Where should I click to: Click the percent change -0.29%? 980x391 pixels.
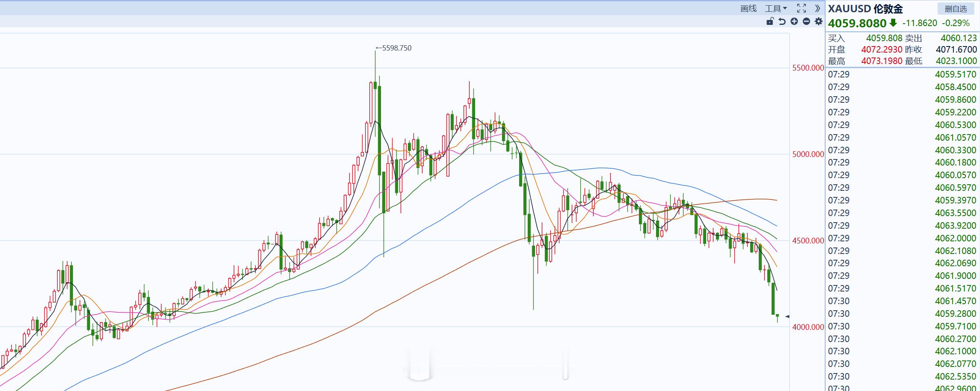[956, 23]
